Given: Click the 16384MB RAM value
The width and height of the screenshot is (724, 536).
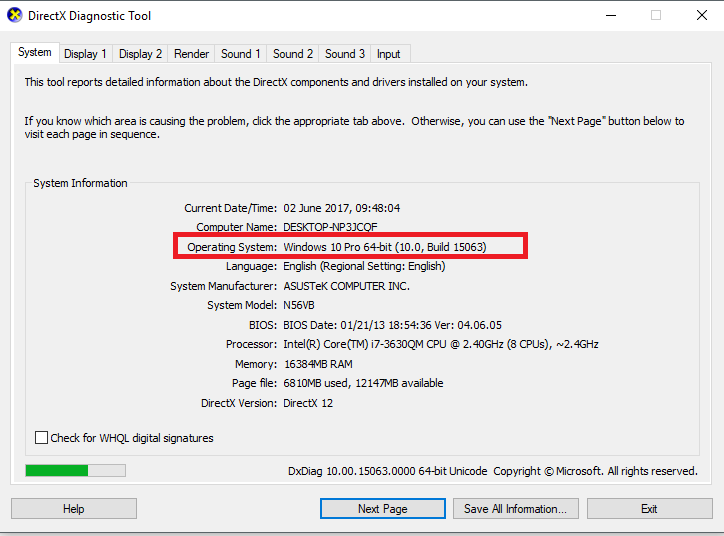Looking at the screenshot, I should tap(318, 364).
